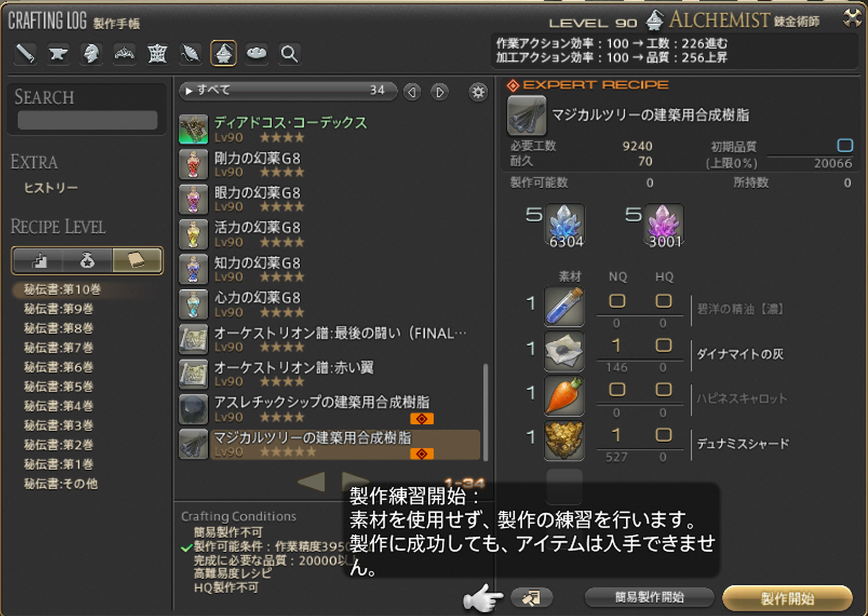The height and width of the screenshot is (616, 868).
Task: Toggle the 初期品質 checkbox
Action: coord(845,145)
